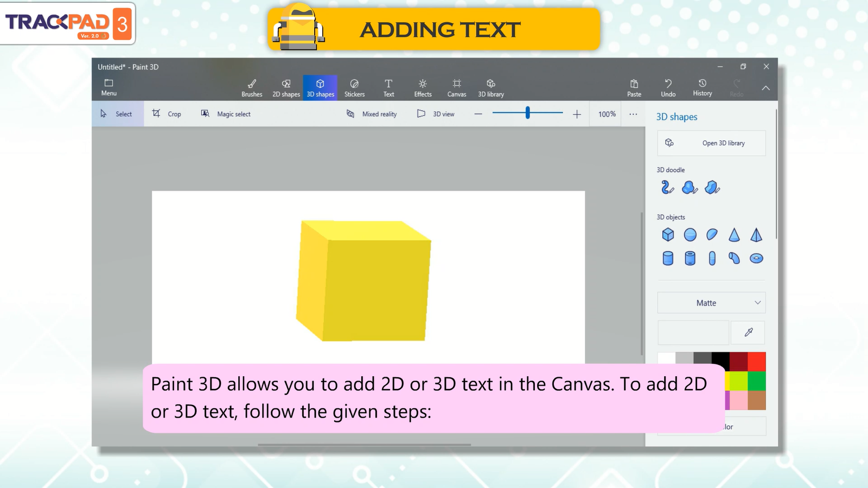This screenshot has width=868, height=488.
Task: Collapse the ribbon with chevron arrow
Action: coord(765,88)
